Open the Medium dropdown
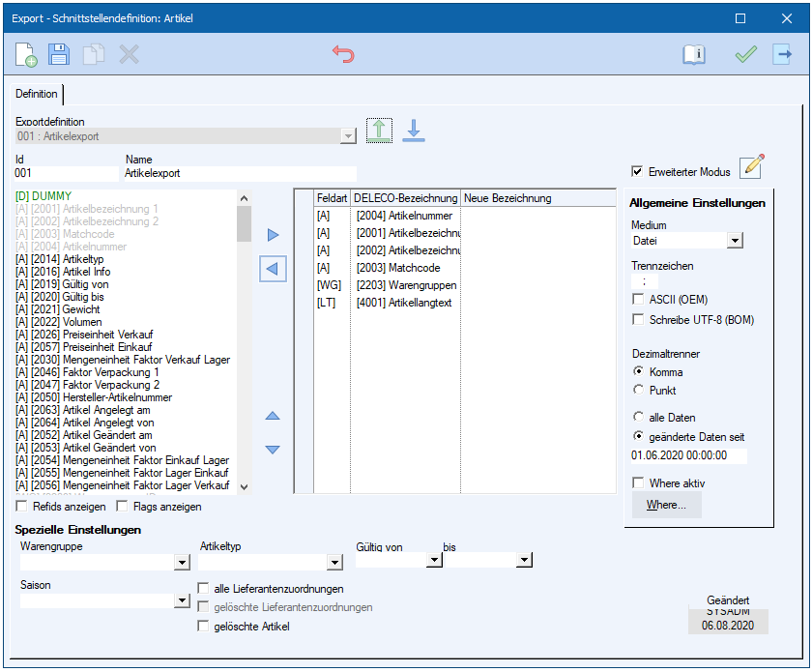The image size is (812, 672). (x=735, y=241)
